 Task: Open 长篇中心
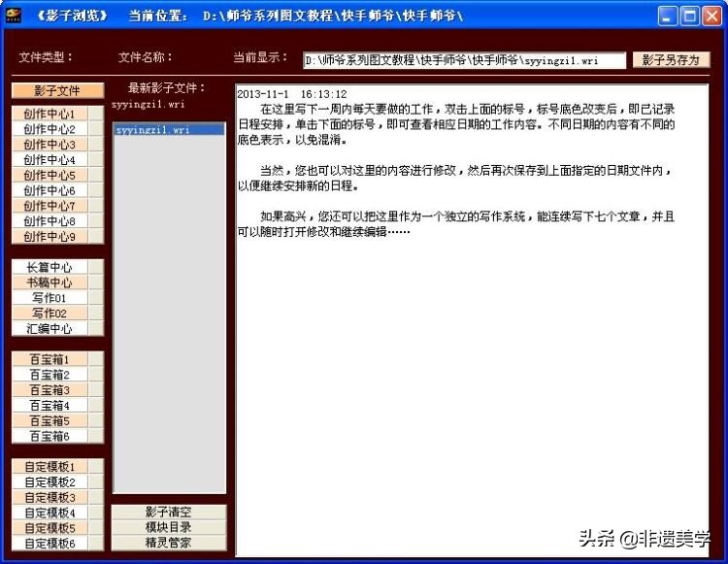click(x=50, y=267)
